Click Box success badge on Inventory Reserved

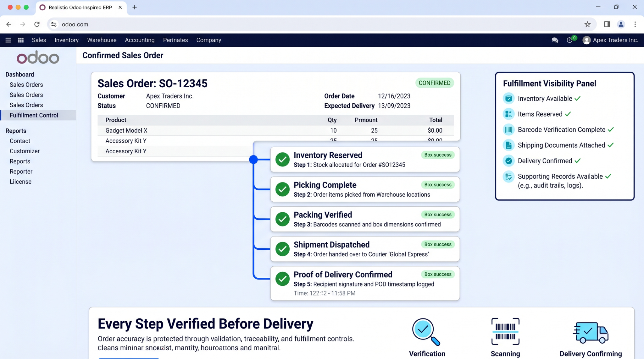point(438,155)
